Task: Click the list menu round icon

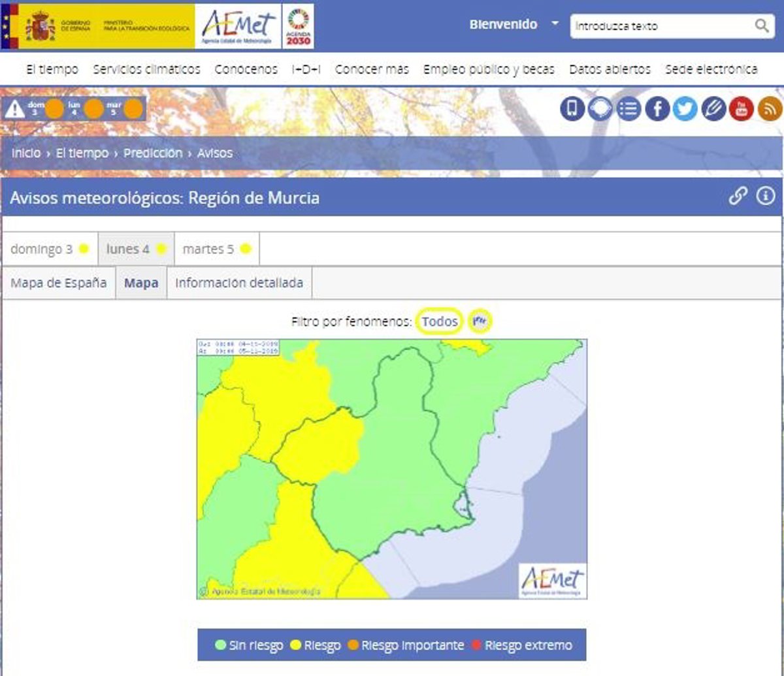Action: pos(629,109)
